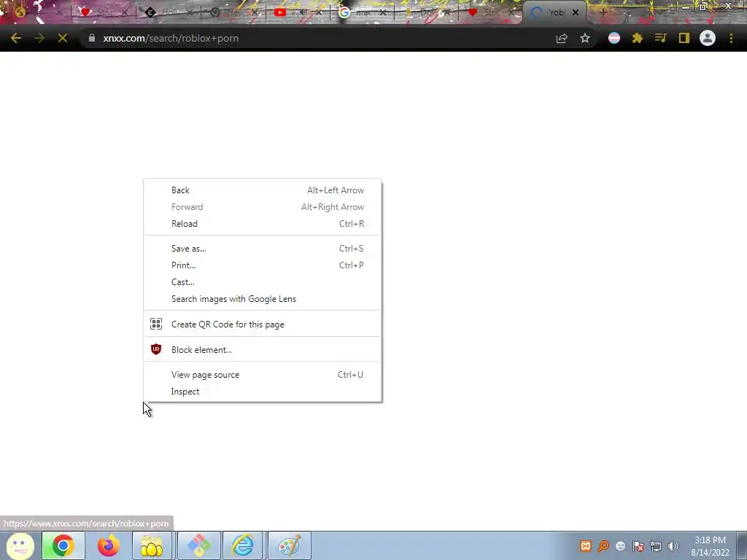Screen dimensions: 747x560
Task: Choose Back in the context menu
Action: [x=262, y=190]
